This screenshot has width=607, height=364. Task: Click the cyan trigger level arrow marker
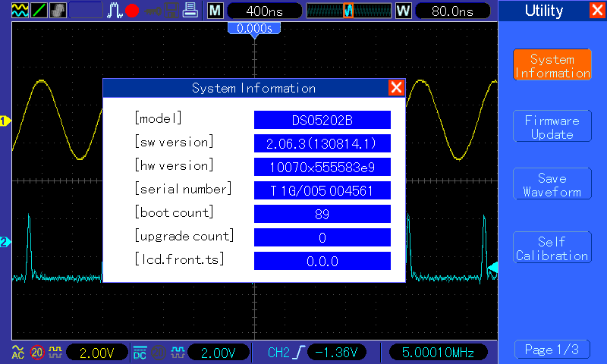tap(492, 268)
